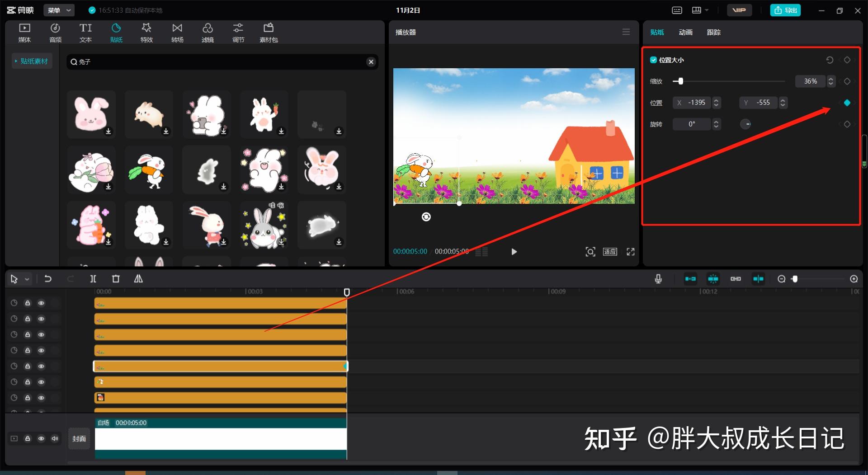Open the 调节 adjustment panel
The height and width of the screenshot is (475, 868).
238,33
